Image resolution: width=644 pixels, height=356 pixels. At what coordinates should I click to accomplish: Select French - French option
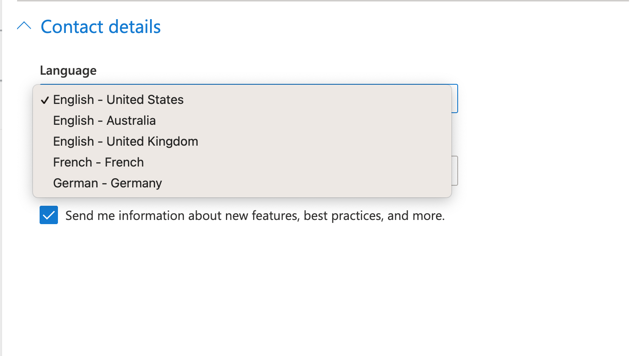click(242, 162)
